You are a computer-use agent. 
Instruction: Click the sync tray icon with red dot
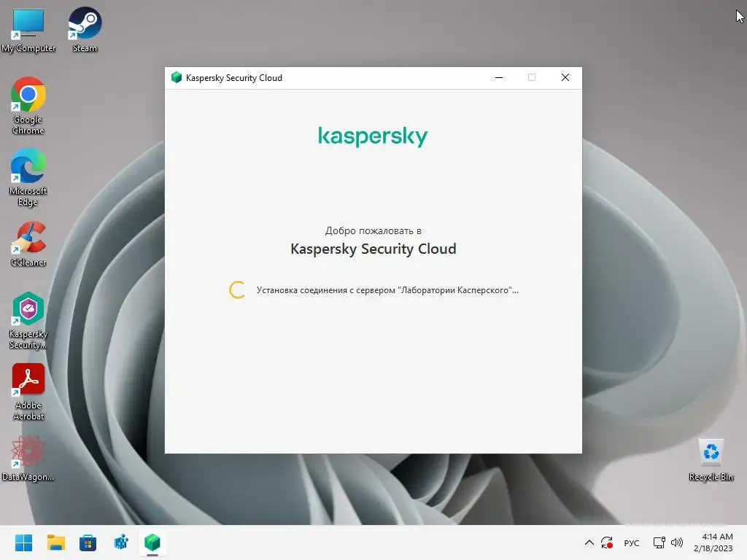pyautogui.click(x=607, y=542)
